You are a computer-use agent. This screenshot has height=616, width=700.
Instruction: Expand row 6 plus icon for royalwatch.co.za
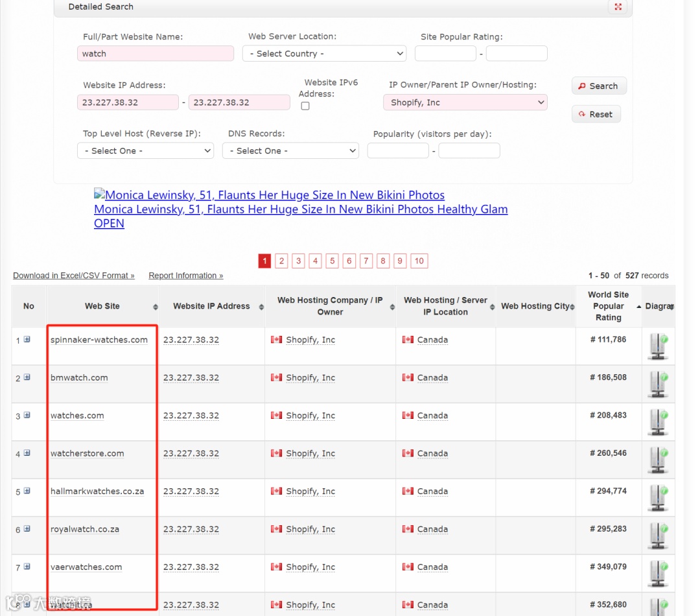[27, 529]
